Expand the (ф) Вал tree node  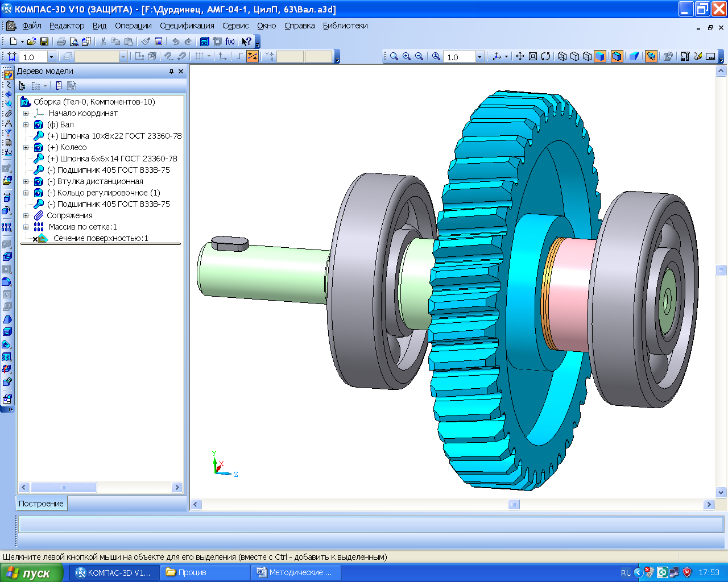tap(26, 124)
